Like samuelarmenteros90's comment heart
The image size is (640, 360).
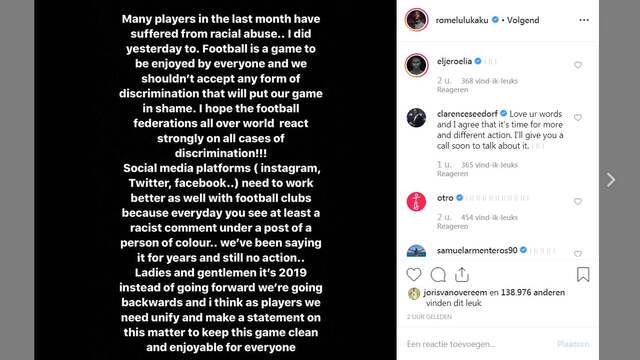pyautogui.click(x=578, y=253)
